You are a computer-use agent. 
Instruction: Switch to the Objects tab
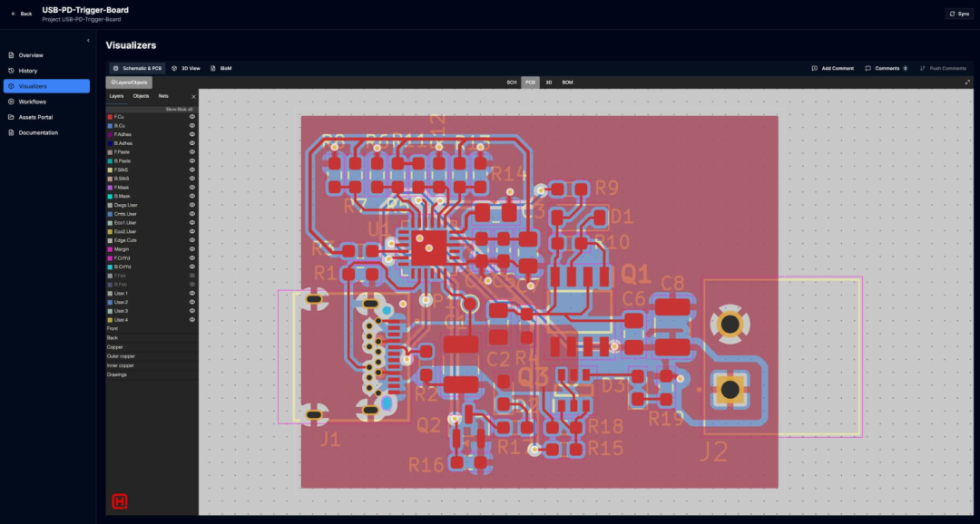pyautogui.click(x=141, y=96)
